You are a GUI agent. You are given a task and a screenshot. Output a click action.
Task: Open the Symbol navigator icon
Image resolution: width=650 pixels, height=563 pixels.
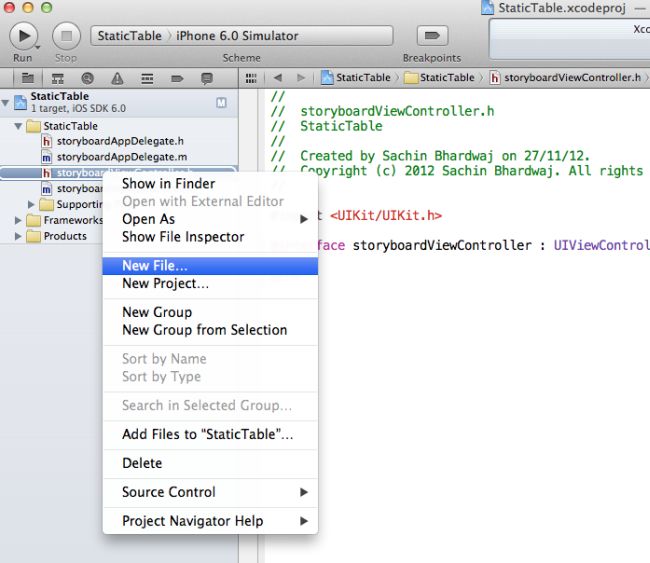[x=58, y=78]
